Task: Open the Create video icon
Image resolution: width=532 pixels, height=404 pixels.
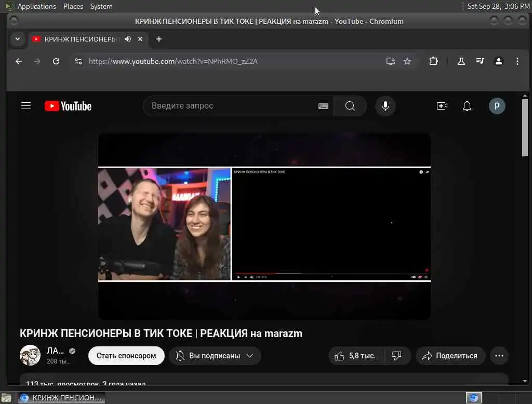Action: [442, 106]
